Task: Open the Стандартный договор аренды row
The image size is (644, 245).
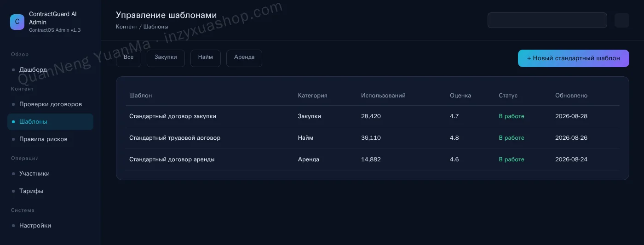Action: [x=373, y=160]
